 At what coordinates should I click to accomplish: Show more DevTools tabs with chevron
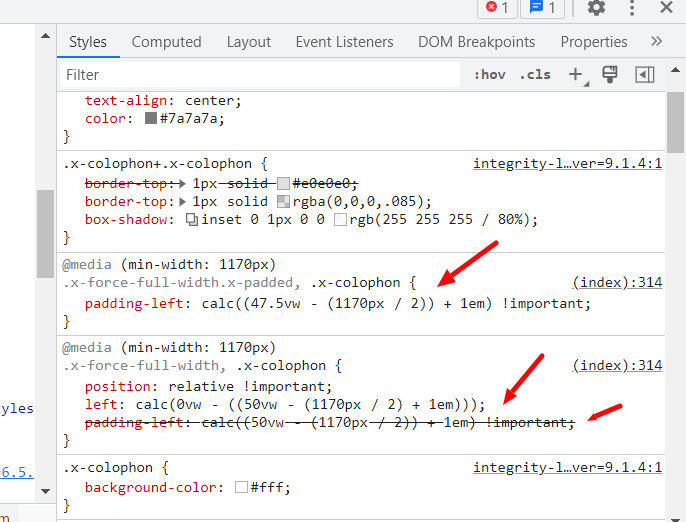(x=656, y=42)
